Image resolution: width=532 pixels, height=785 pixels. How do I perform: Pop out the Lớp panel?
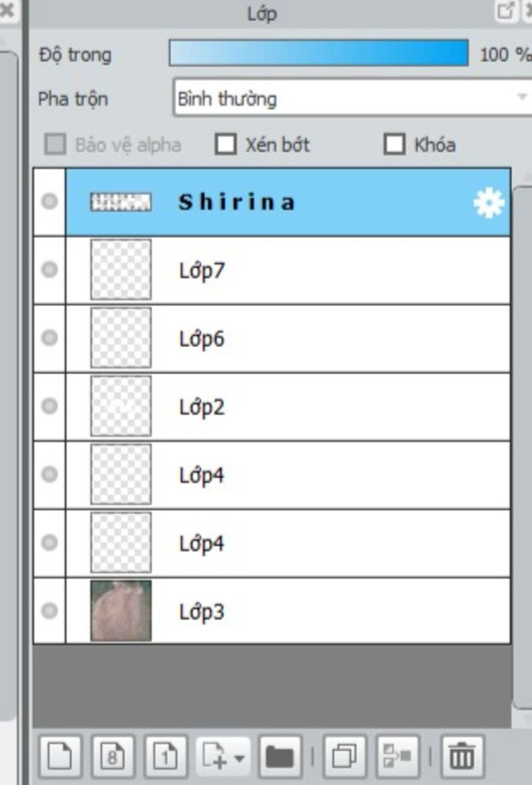tap(506, 10)
